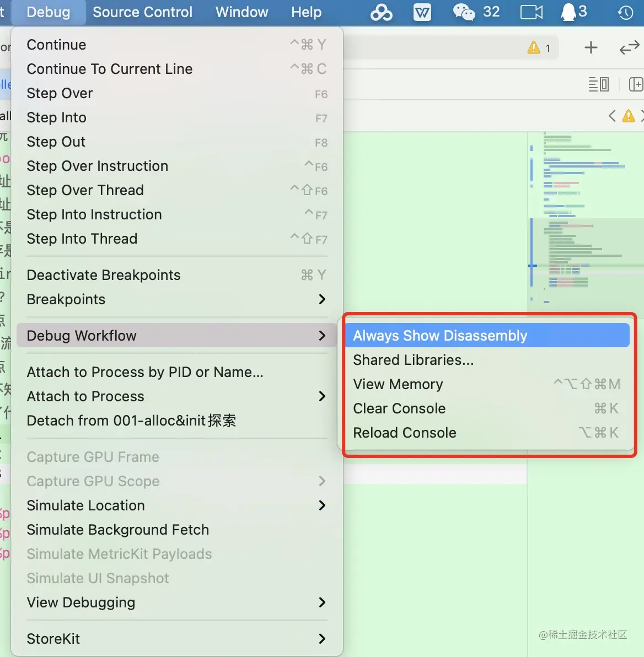This screenshot has width=644, height=657.
Task: Click the code review arrows icon
Action: click(x=629, y=48)
